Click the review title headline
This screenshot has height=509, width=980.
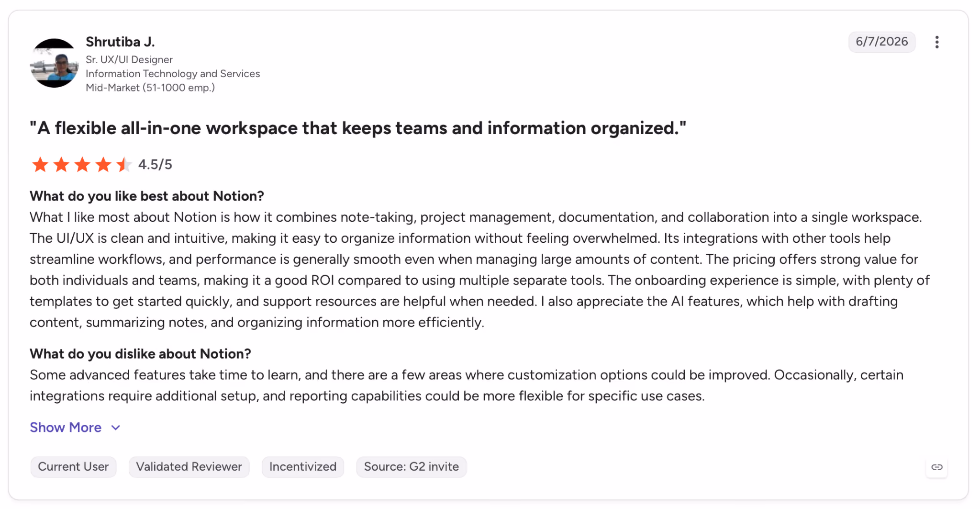[358, 128]
